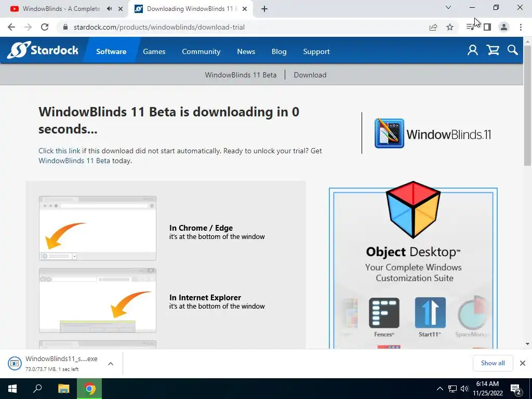
Task: Open the network icon in system tray
Action: 453,389
